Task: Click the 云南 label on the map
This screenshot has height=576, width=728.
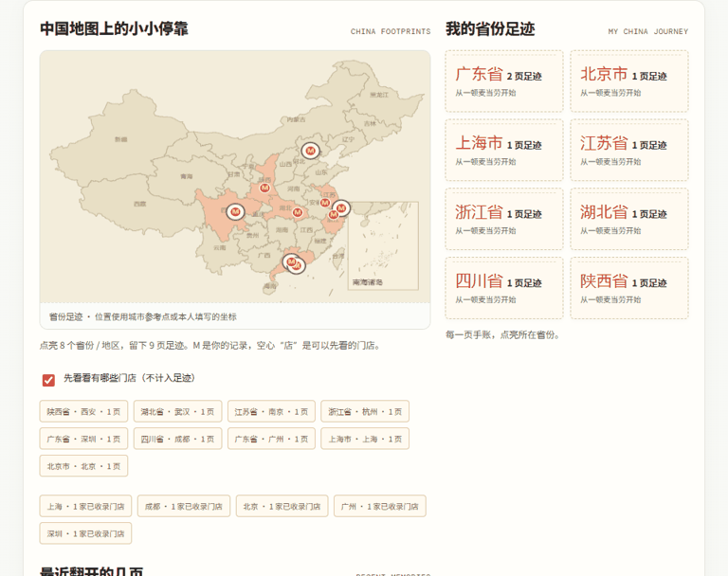Action: click(220, 248)
